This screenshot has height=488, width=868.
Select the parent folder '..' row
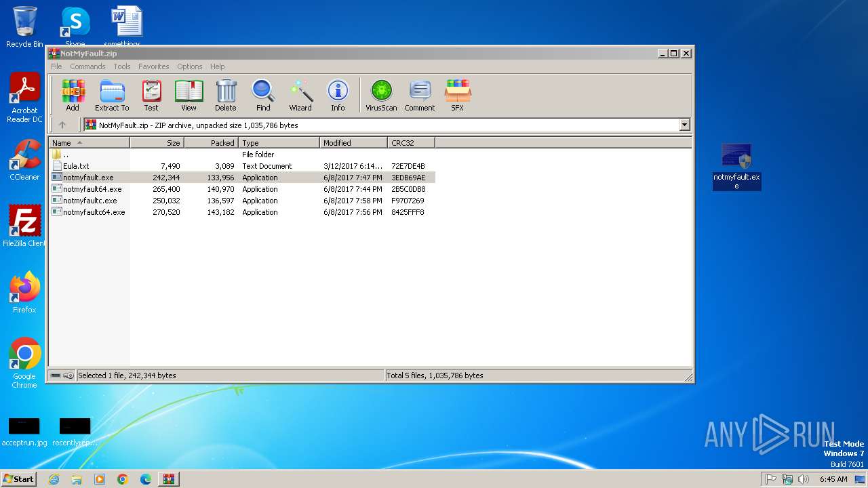click(241, 155)
